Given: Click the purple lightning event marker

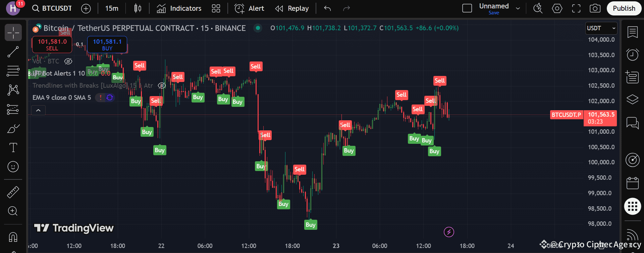Looking at the screenshot, I should point(449,232).
